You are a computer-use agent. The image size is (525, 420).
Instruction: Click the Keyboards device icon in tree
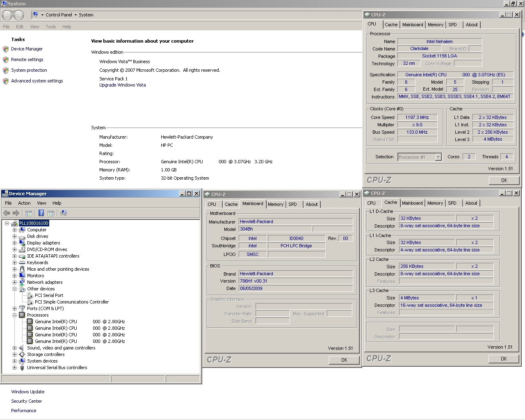(x=22, y=262)
